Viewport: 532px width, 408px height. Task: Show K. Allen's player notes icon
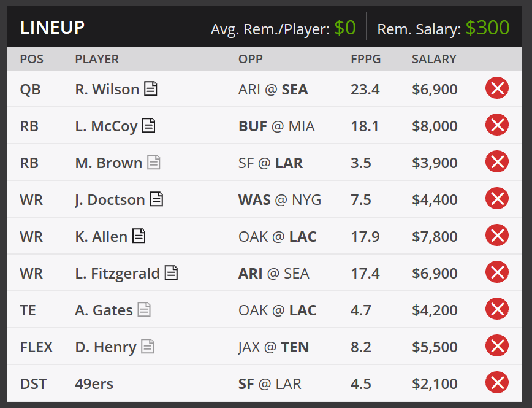click(139, 236)
